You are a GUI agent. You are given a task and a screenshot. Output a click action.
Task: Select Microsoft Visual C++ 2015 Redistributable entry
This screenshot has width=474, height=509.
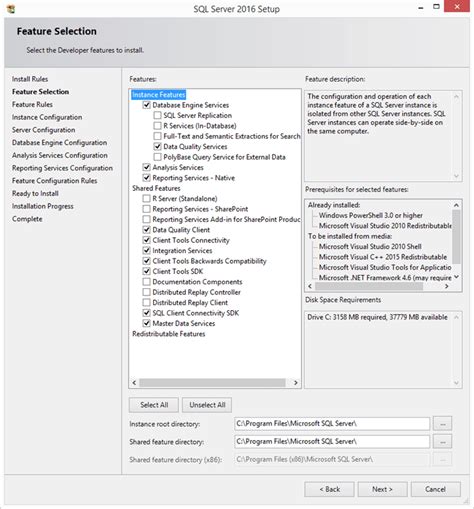point(383,257)
